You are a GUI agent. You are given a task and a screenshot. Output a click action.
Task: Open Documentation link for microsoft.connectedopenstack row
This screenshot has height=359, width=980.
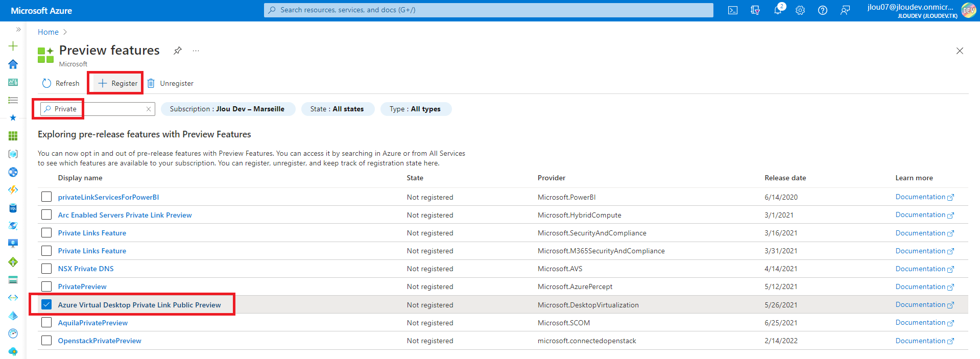[924, 341]
